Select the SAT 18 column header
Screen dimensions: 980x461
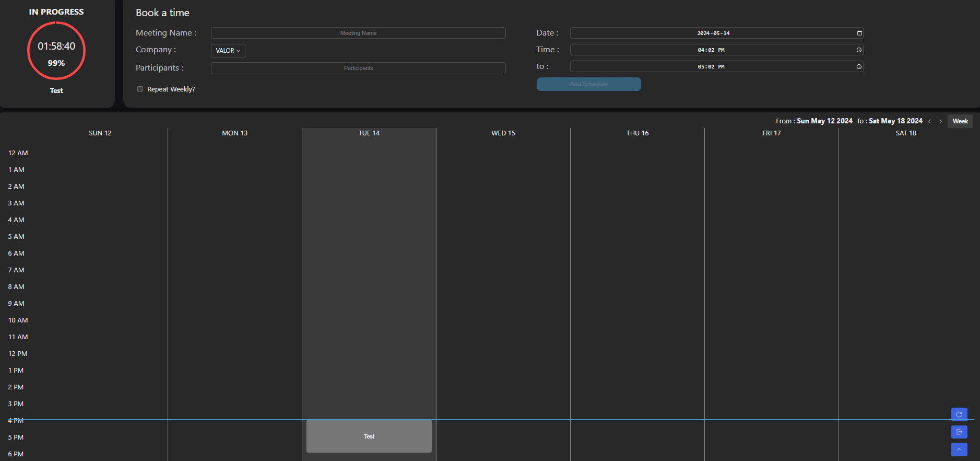pyautogui.click(x=906, y=133)
